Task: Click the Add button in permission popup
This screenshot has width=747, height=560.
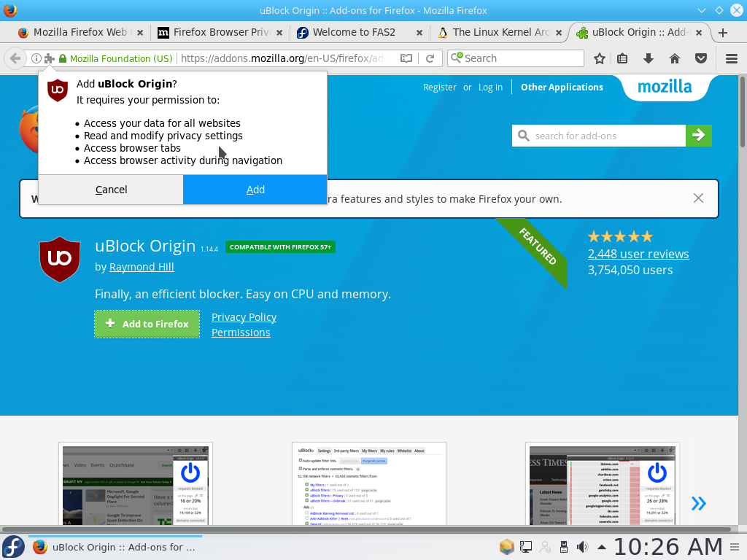Action: click(x=255, y=190)
